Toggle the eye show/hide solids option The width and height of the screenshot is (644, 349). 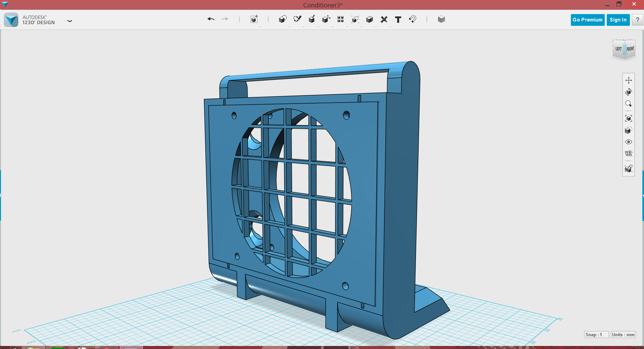(629, 142)
